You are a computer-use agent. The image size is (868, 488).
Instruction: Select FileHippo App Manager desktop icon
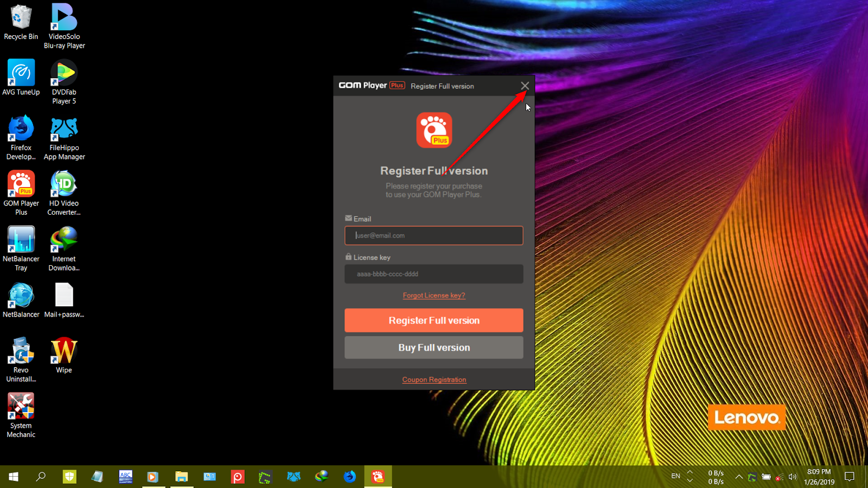[x=64, y=137]
